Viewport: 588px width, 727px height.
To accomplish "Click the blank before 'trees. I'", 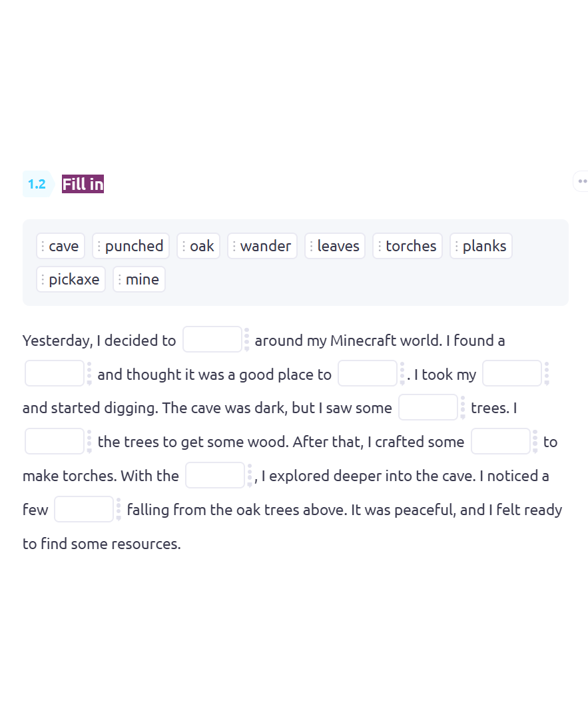I will 428,407.
